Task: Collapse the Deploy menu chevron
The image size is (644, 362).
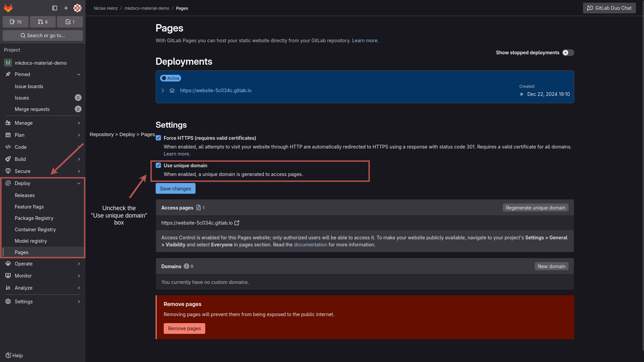Action: (x=79, y=183)
